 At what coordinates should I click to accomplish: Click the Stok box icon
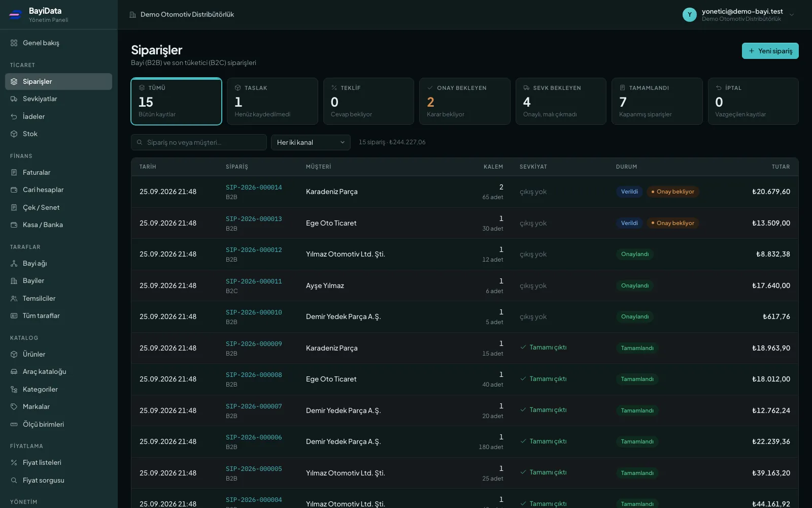click(x=14, y=134)
